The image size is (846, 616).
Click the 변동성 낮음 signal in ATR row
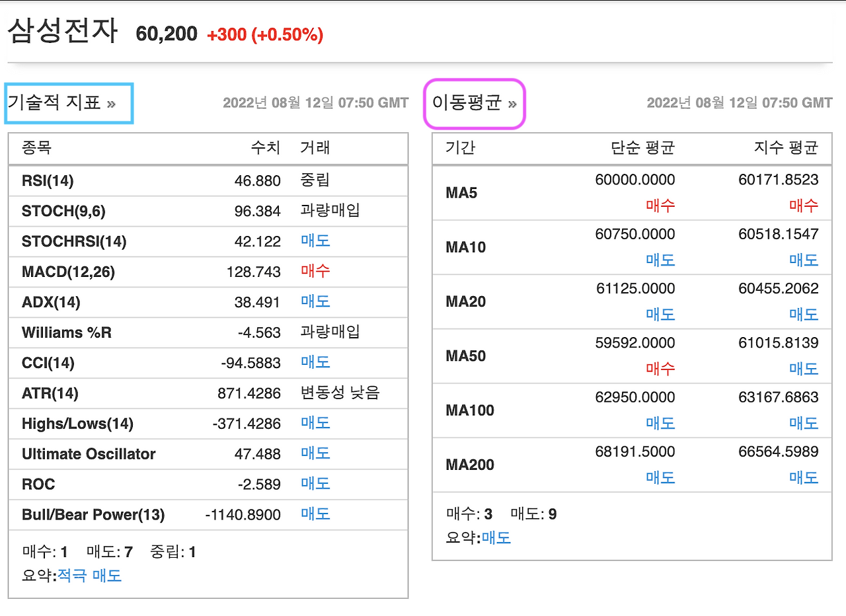340,393
